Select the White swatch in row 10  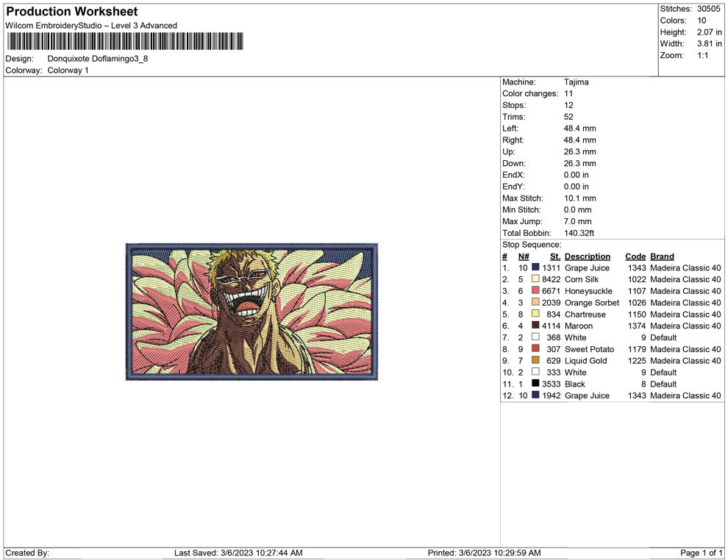tap(535, 372)
